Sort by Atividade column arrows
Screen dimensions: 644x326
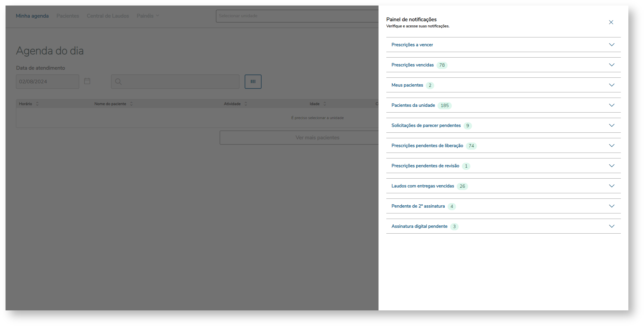(x=246, y=104)
